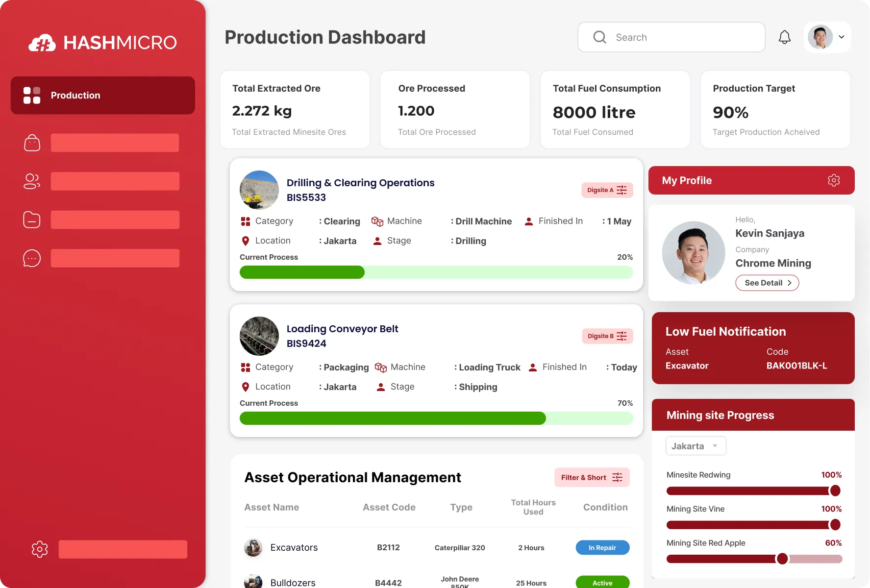Click the notification bell icon
Viewport: 870px width, 588px height.
(784, 37)
